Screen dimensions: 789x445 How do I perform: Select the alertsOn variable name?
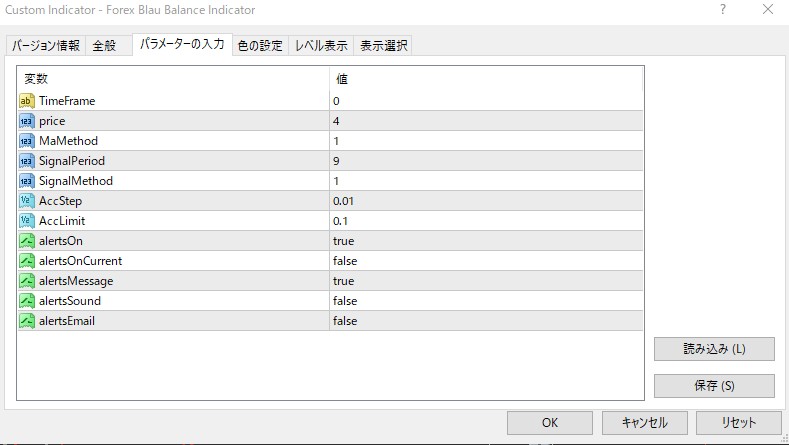click(x=61, y=241)
